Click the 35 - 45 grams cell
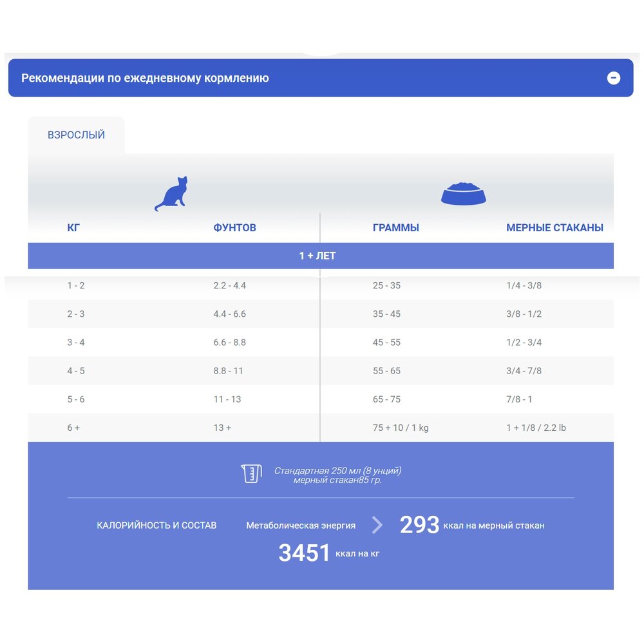The image size is (644, 644). [x=386, y=314]
